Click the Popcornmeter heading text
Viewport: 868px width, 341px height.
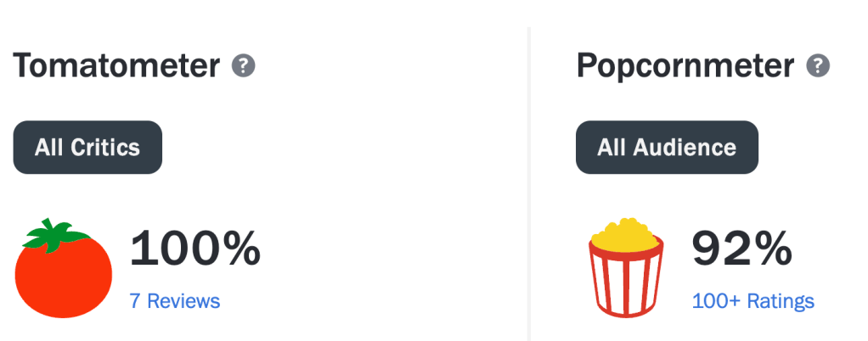(685, 66)
